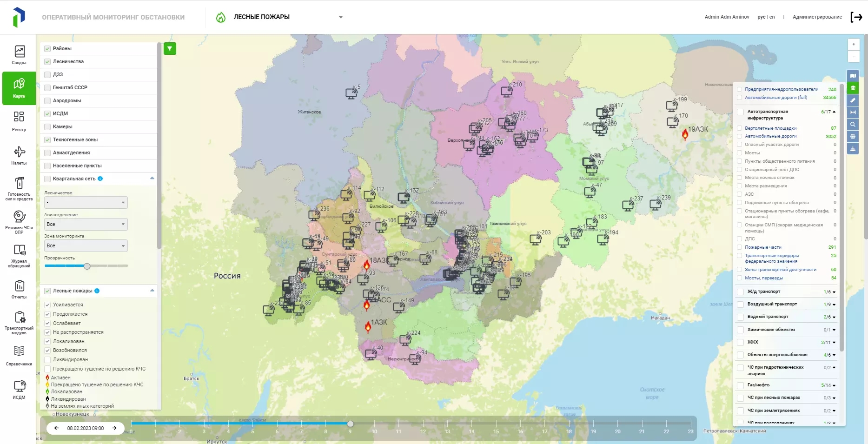Expand the ЛЕСНЫЕ ПОЖАРЫ module dropdown
The height and width of the screenshot is (444, 868).
tap(340, 17)
